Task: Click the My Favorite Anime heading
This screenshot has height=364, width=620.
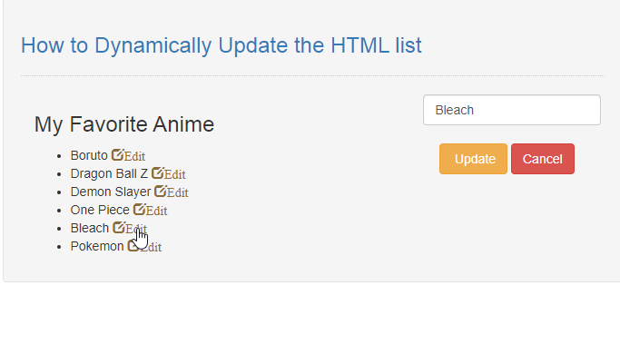Action: click(x=124, y=124)
